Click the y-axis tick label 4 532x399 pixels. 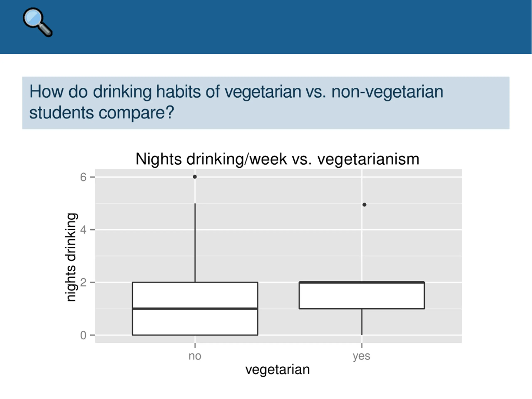(x=83, y=230)
